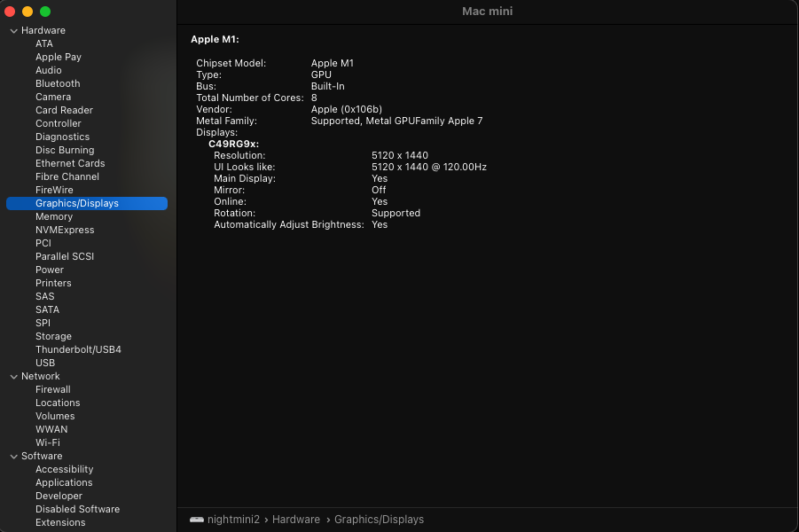The width and height of the screenshot is (799, 532).
Task: Select Developer under Software
Action: coord(59,496)
